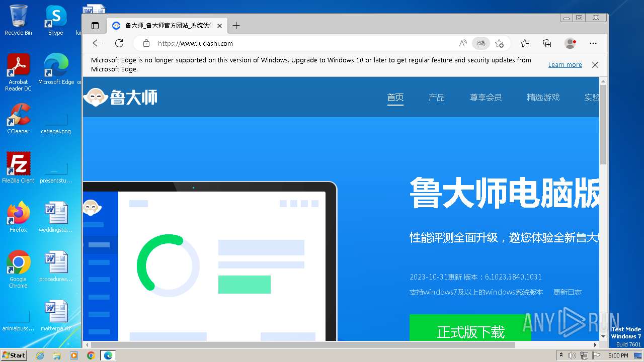This screenshot has width=644, height=362.
Task: Open the Collections icon
Action: point(547,43)
